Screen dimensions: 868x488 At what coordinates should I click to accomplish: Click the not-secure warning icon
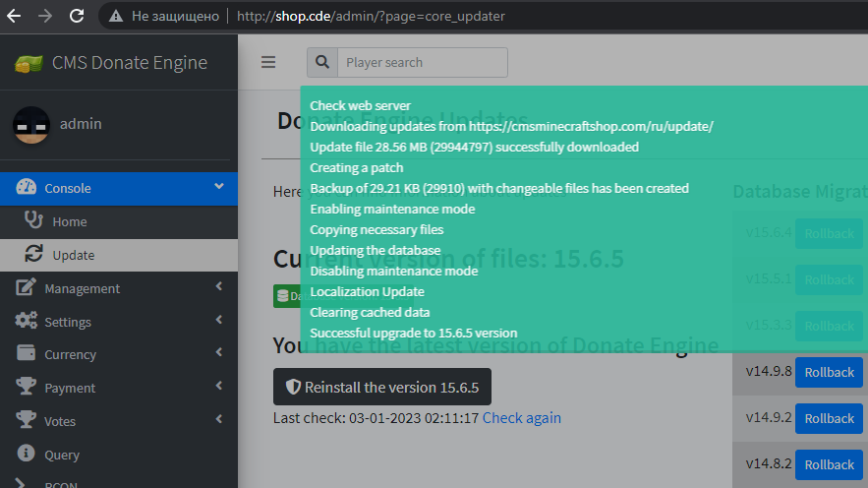(117, 16)
